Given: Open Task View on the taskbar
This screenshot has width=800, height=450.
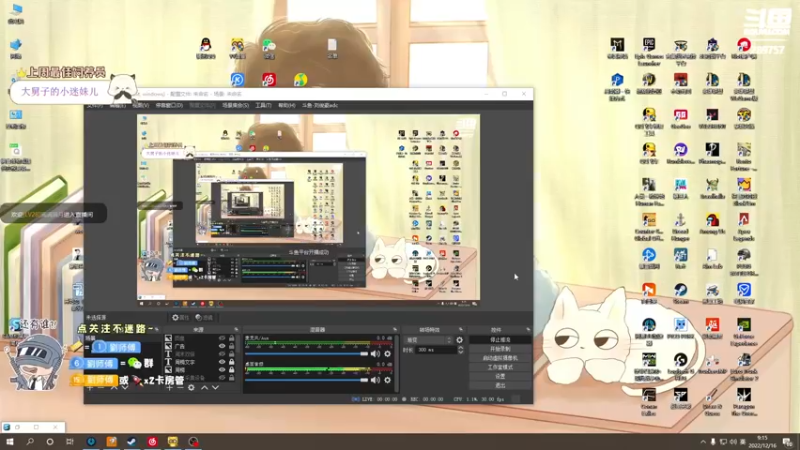Looking at the screenshot, I should 70,442.
